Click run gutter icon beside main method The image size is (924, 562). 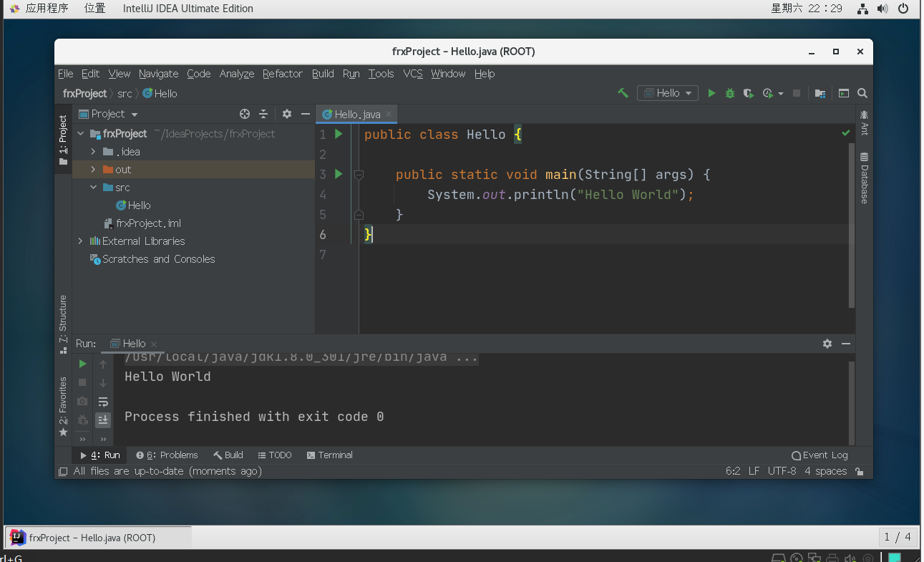pos(339,174)
